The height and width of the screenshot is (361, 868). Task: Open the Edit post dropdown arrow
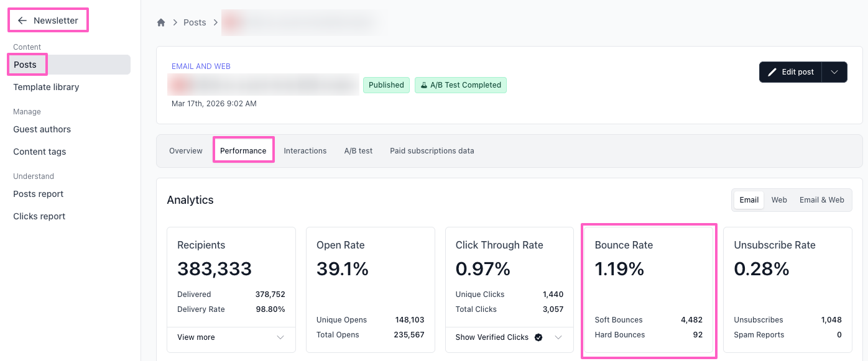click(x=834, y=72)
